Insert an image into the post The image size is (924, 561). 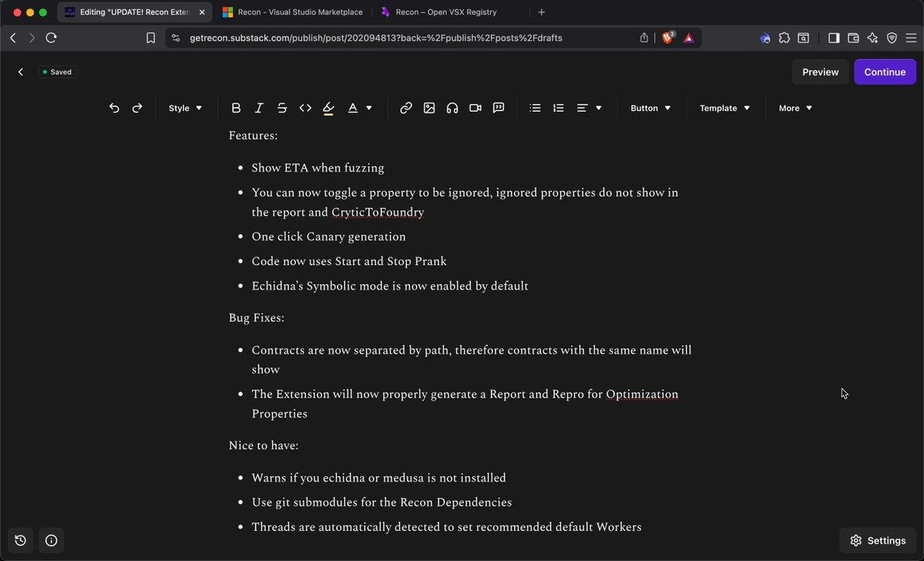(429, 108)
